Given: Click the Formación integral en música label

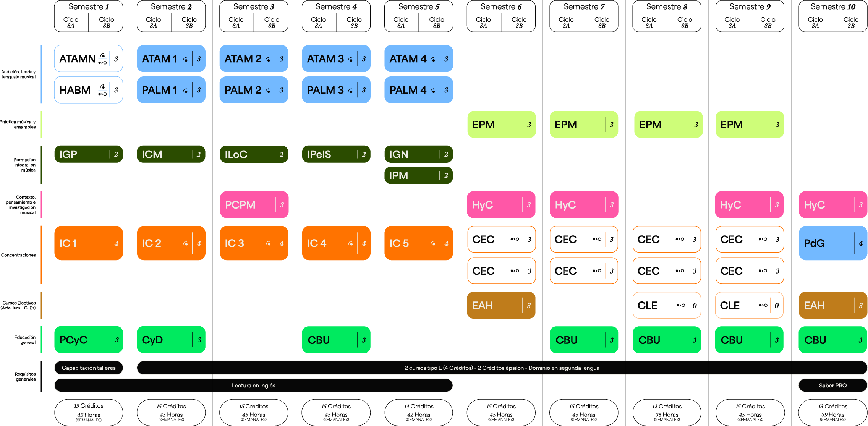Looking at the screenshot, I should pyautogui.click(x=25, y=165).
